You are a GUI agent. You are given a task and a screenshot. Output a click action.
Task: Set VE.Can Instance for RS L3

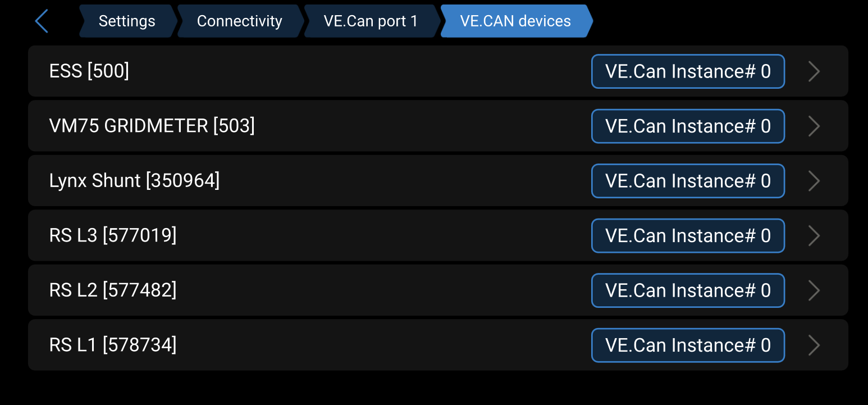[688, 236]
